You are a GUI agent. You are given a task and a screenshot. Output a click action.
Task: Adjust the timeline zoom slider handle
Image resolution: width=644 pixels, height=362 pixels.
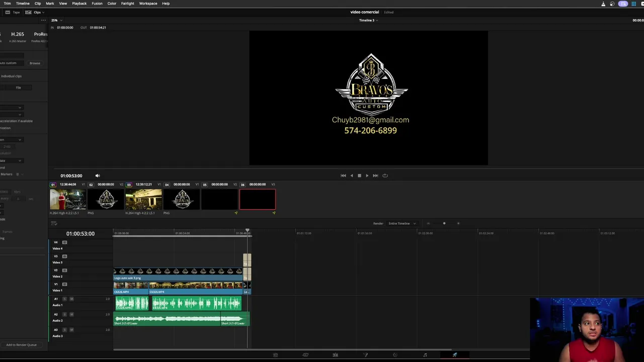coord(444,223)
